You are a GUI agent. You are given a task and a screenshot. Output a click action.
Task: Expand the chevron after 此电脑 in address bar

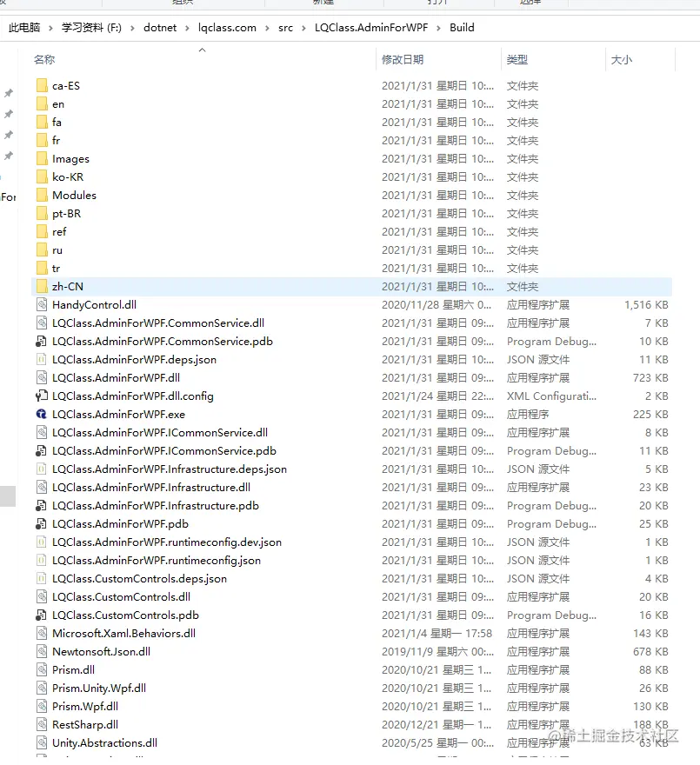[50, 29]
